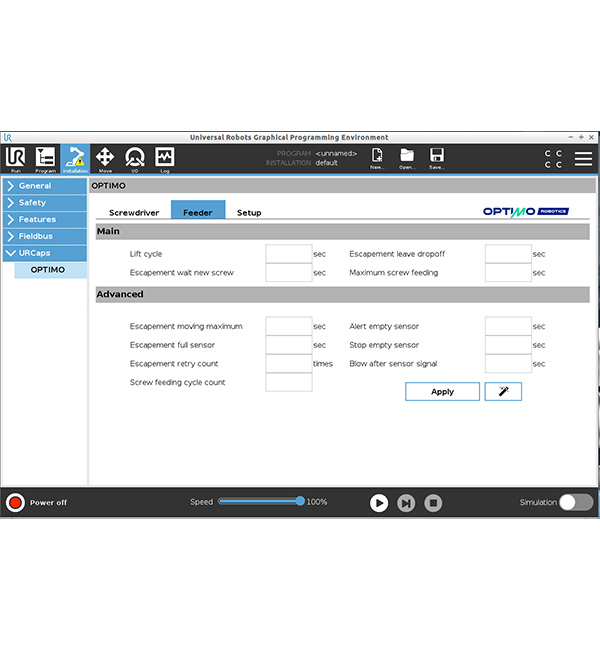Click Stop empty sensor field
The width and height of the screenshot is (600, 650).
(508, 345)
